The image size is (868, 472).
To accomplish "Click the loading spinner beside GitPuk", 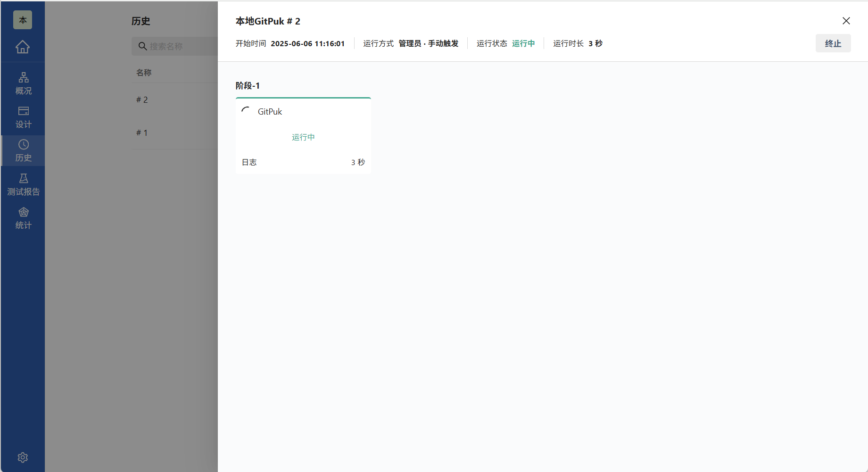I will [x=246, y=111].
